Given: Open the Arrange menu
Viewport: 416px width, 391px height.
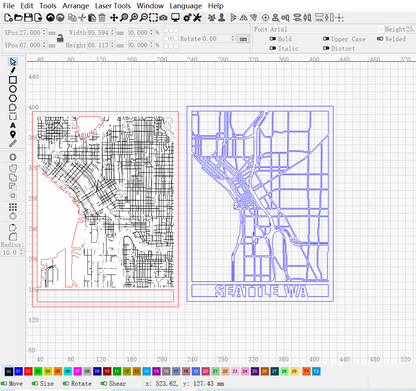Looking at the screenshot, I should (x=76, y=6).
